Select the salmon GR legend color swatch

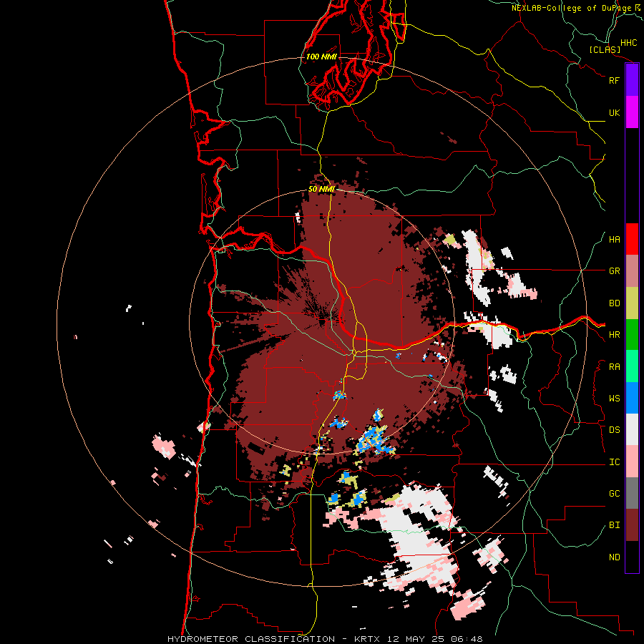coord(632,271)
